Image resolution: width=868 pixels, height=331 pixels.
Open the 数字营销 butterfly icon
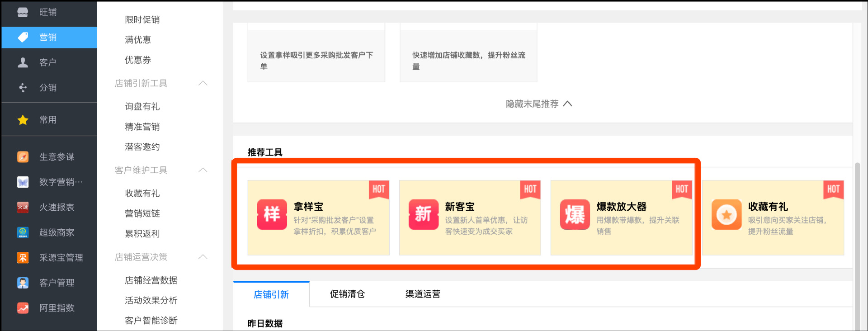(x=23, y=182)
